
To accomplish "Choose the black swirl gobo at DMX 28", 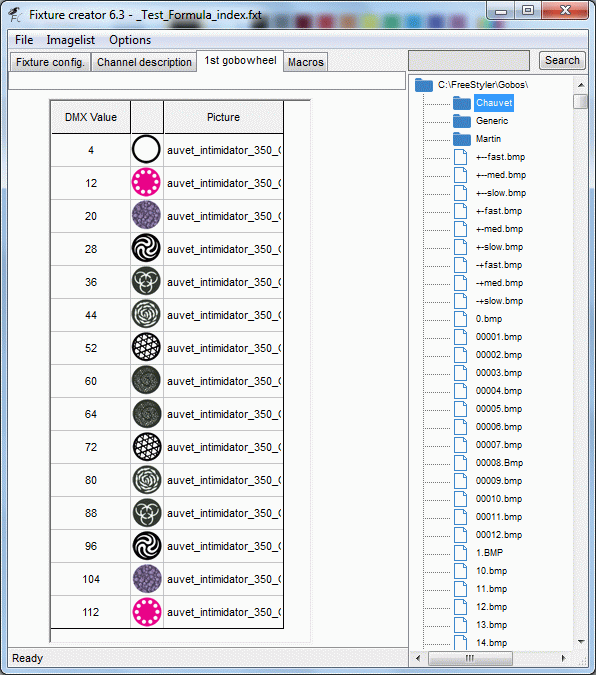I will pos(146,249).
